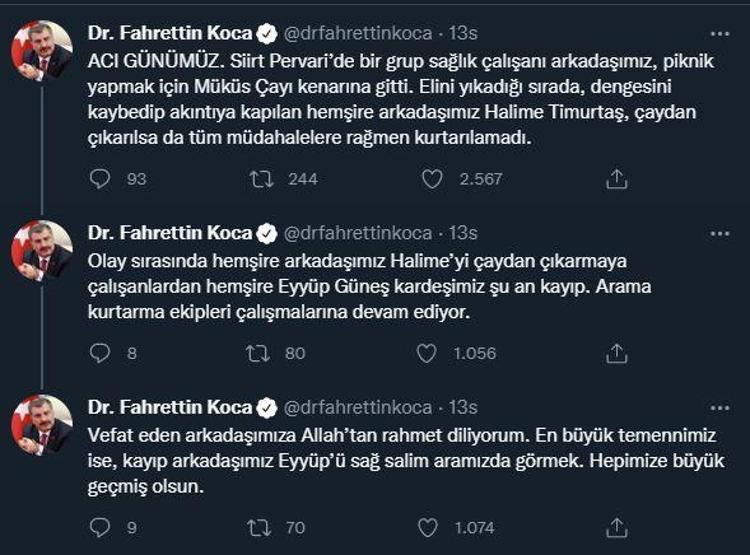
Task: Share the third tweet starting Vefat eden
Action: [617, 527]
